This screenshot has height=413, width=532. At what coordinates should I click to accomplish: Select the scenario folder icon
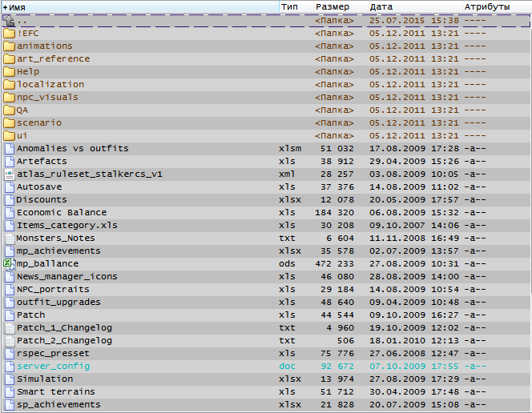10,123
